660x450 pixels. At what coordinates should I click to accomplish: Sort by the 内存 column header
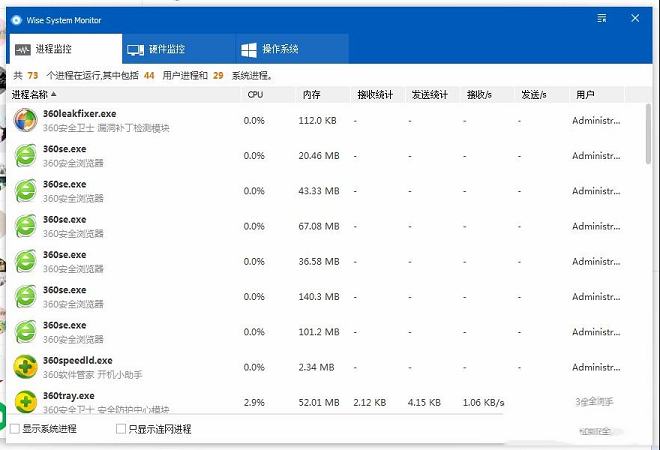311,95
